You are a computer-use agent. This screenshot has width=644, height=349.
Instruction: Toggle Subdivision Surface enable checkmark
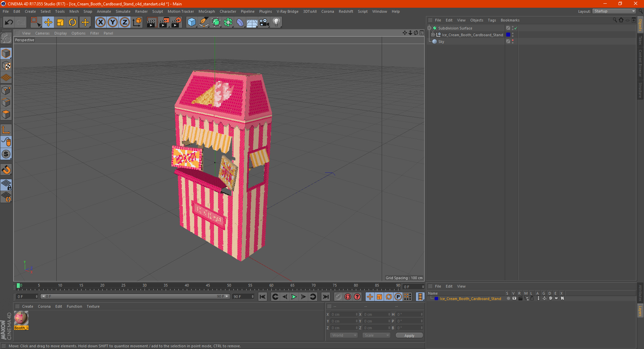point(516,28)
